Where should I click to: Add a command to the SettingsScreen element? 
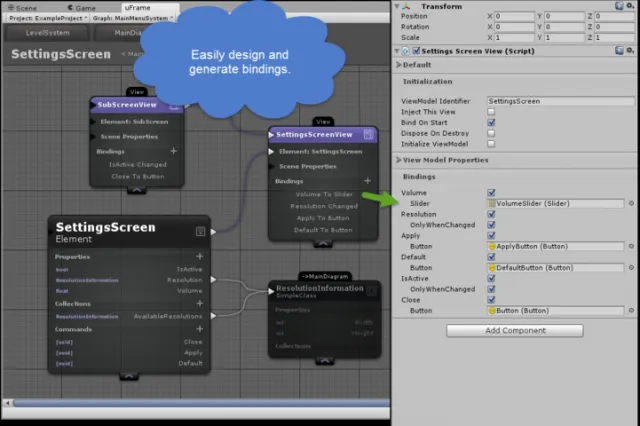[200, 328]
